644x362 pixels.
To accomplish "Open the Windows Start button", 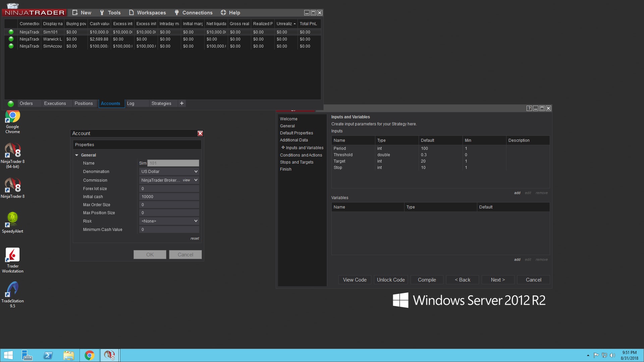I will [x=8, y=355].
